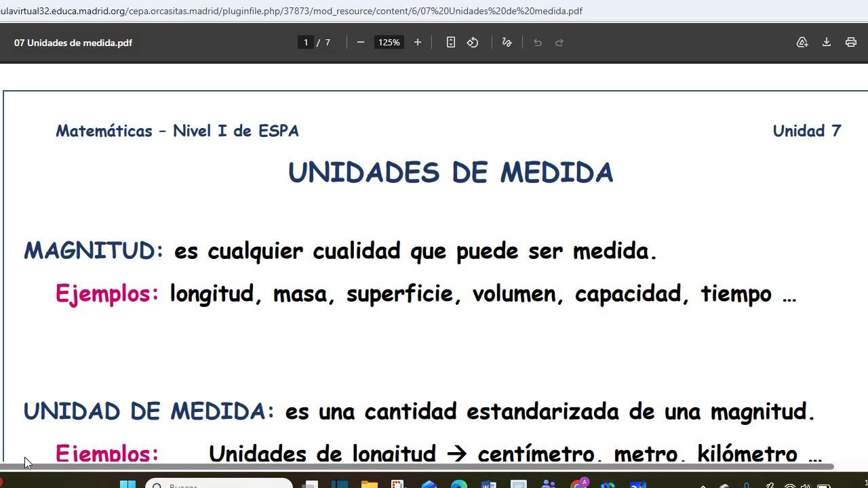Save the PDF to Google Drive
This screenshot has height=488, width=868.
coord(802,42)
